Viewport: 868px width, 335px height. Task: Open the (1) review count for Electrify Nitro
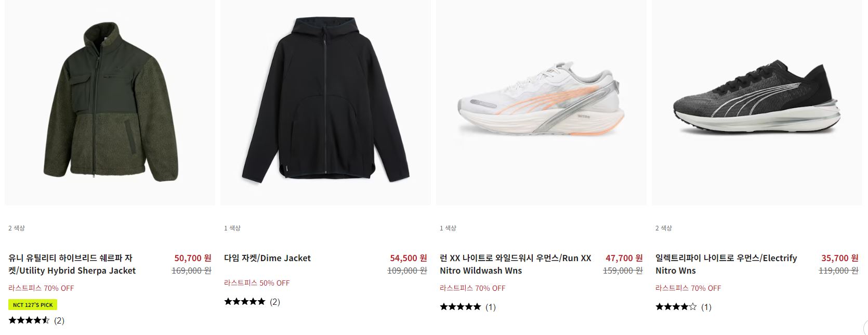706,307
